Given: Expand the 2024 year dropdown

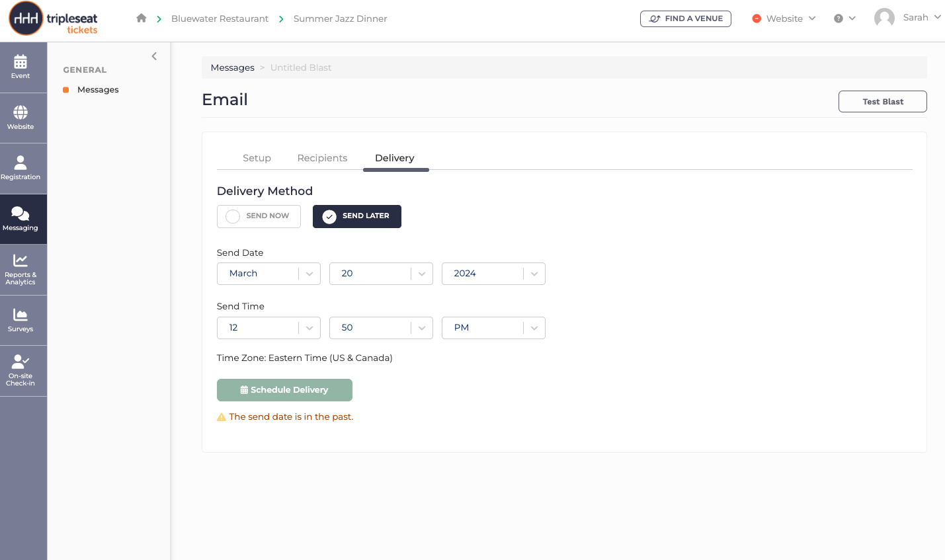Looking at the screenshot, I should click(x=493, y=274).
